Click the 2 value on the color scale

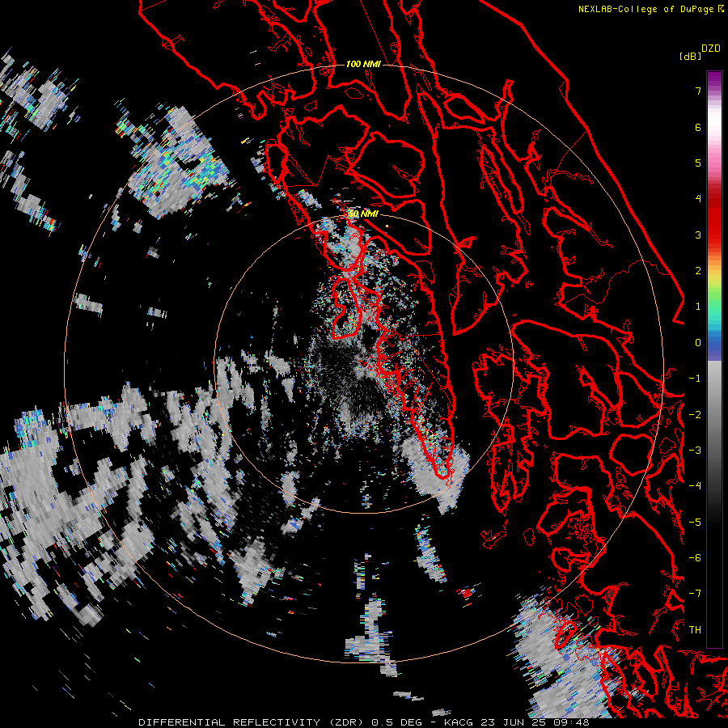[698, 271]
